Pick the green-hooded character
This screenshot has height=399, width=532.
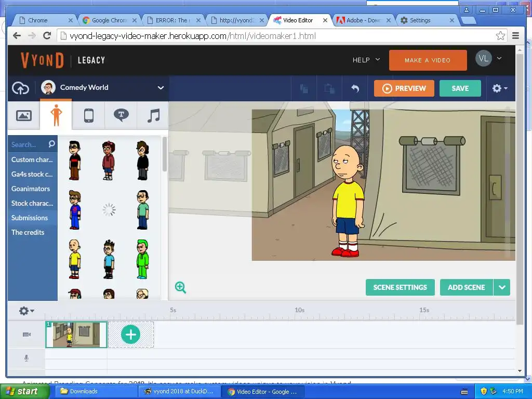click(143, 259)
